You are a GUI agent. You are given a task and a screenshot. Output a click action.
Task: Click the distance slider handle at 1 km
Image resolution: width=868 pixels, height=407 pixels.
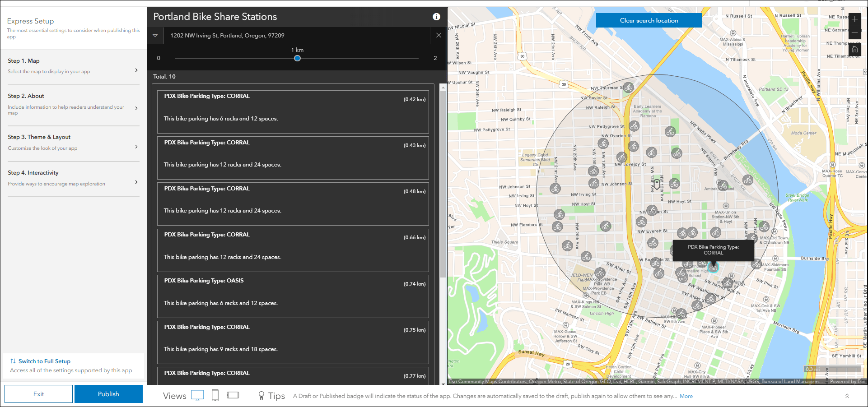pyautogui.click(x=297, y=58)
